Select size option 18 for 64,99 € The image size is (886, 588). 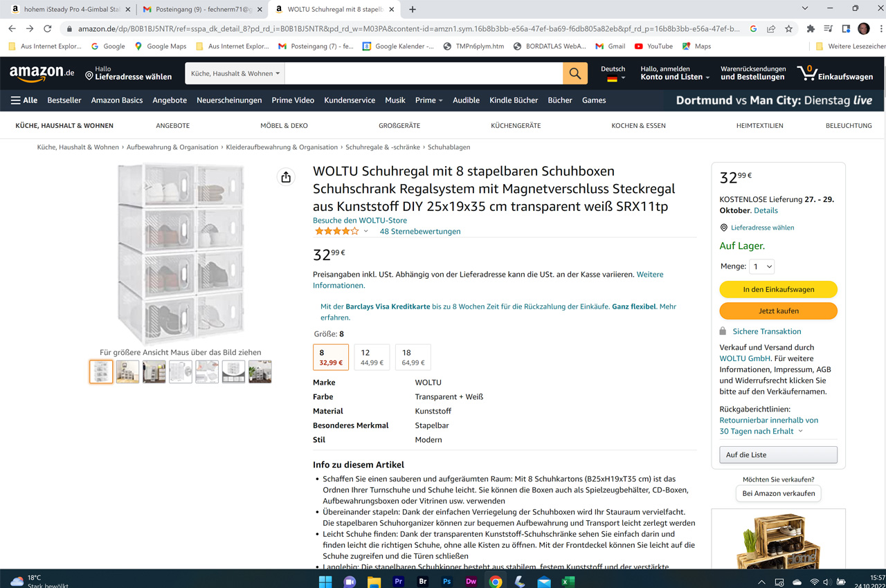[x=413, y=357]
